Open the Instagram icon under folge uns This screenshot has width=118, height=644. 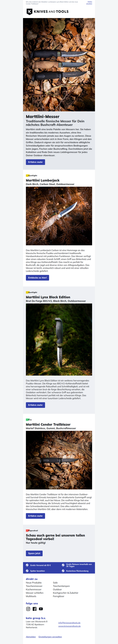[28, 609]
